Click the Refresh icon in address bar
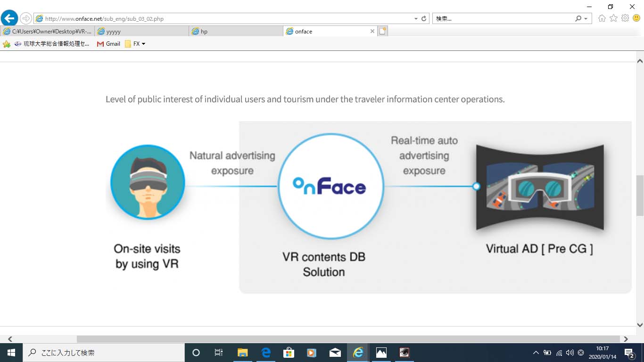 click(424, 19)
